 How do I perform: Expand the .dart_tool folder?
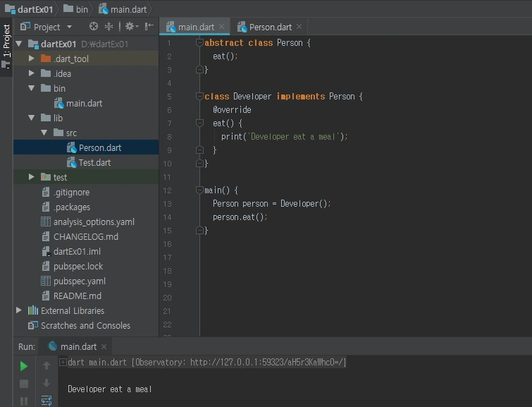coord(32,59)
